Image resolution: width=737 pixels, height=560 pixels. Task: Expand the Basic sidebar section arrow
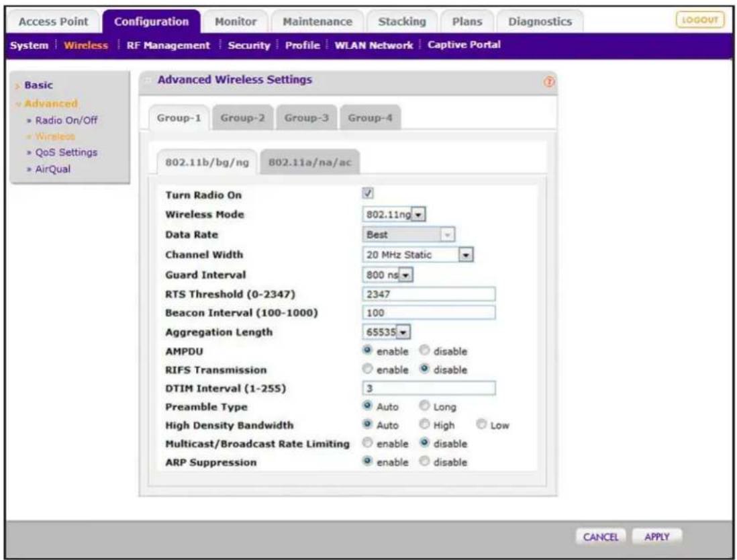click(x=18, y=86)
